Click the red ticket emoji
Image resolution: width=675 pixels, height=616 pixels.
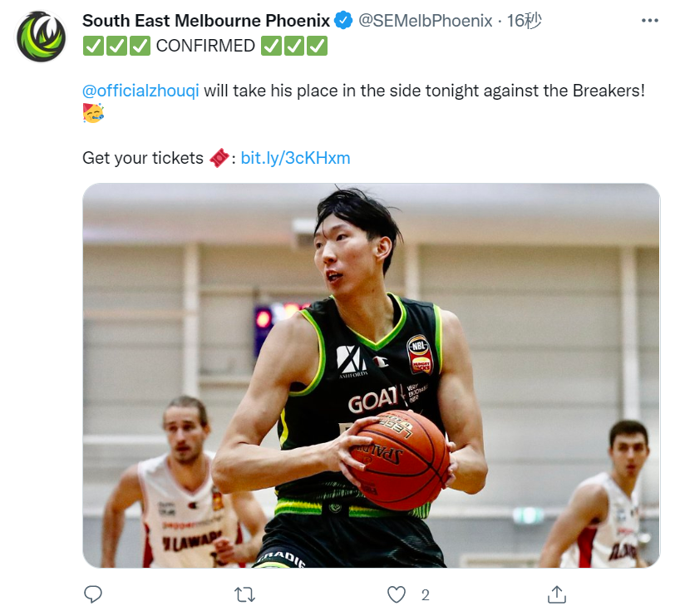tap(219, 158)
